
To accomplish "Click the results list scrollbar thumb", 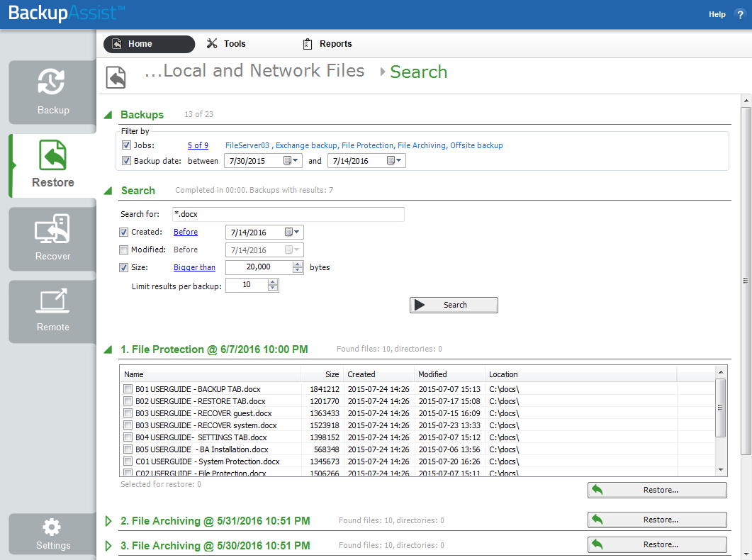I will pyautogui.click(x=720, y=408).
